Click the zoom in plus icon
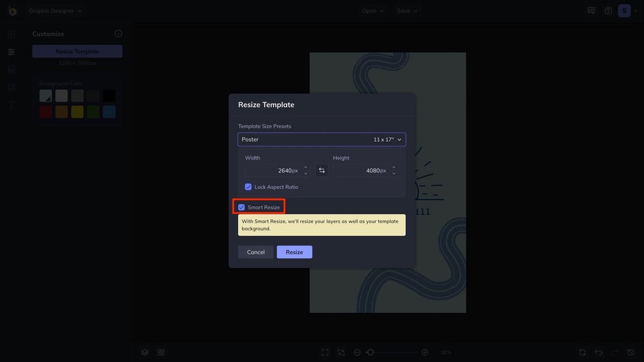This screenshot has height=362, width=644. click(425, 352)
